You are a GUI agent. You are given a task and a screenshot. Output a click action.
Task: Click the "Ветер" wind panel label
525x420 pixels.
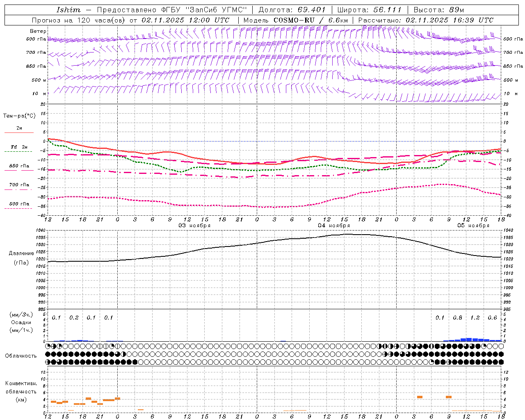click(x=38, y=31)
